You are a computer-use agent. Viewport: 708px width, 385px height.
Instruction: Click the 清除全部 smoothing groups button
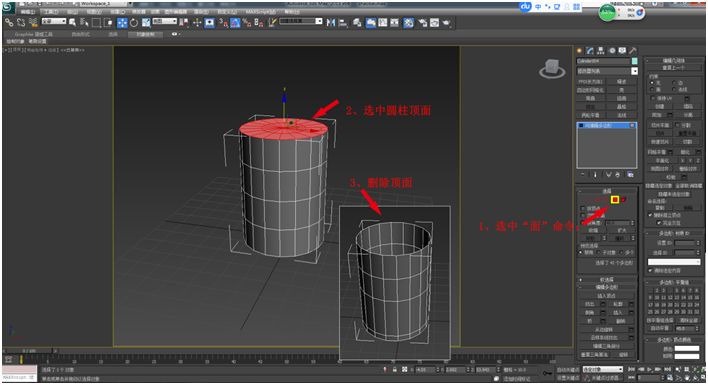click(x=689, y=320)
